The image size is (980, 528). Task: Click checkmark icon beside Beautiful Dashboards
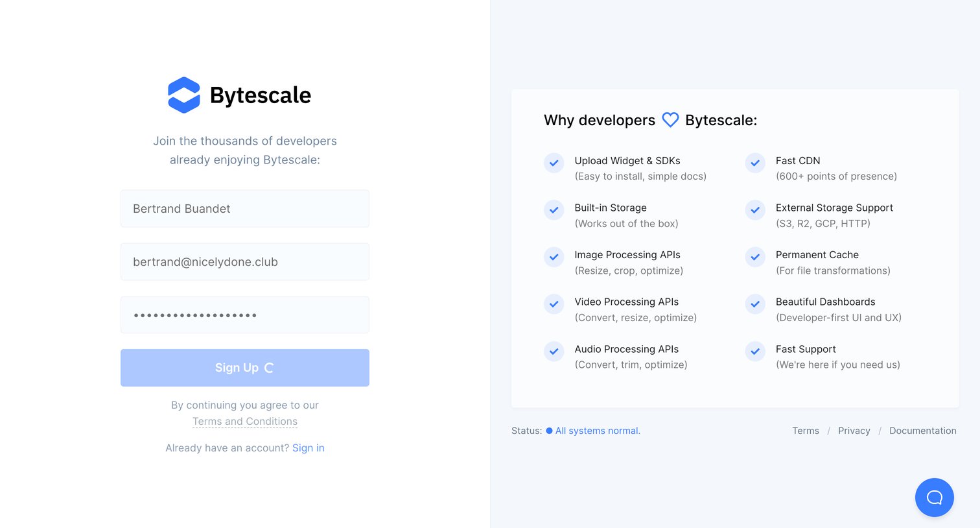[x=755, y=304]
